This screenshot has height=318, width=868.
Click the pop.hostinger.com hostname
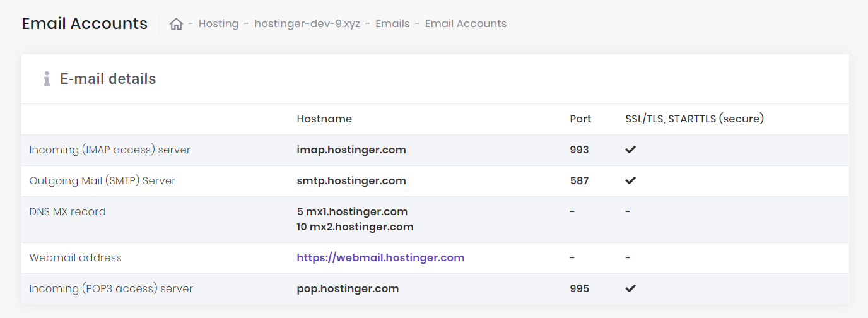(x=348, y=288)
